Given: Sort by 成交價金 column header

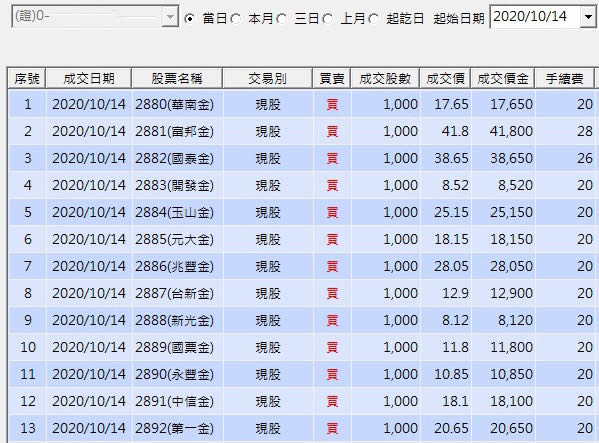Looking at the screenshot, I should pos(503,79).
